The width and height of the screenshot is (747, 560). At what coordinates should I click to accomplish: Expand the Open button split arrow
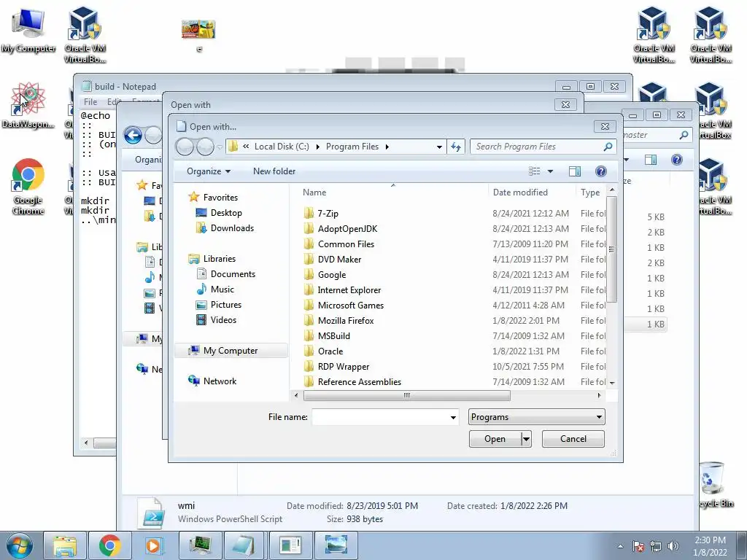[527, 439]
